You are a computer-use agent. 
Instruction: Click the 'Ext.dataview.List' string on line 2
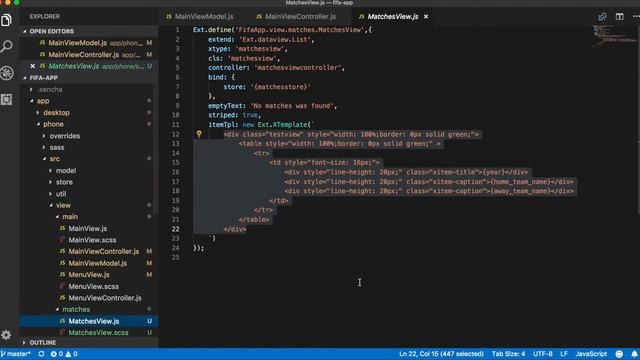point(276,39)
